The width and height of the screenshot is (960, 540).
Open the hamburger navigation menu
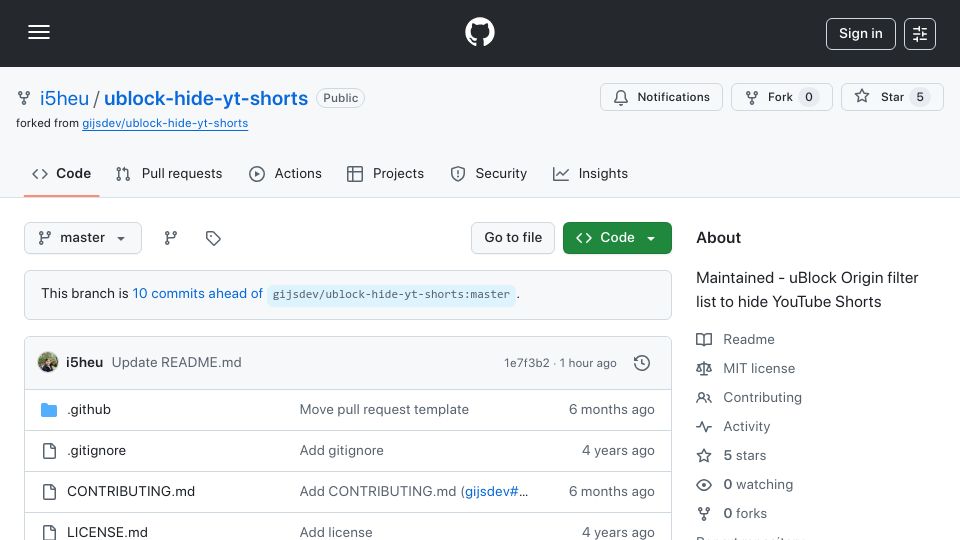coord(39,32)
